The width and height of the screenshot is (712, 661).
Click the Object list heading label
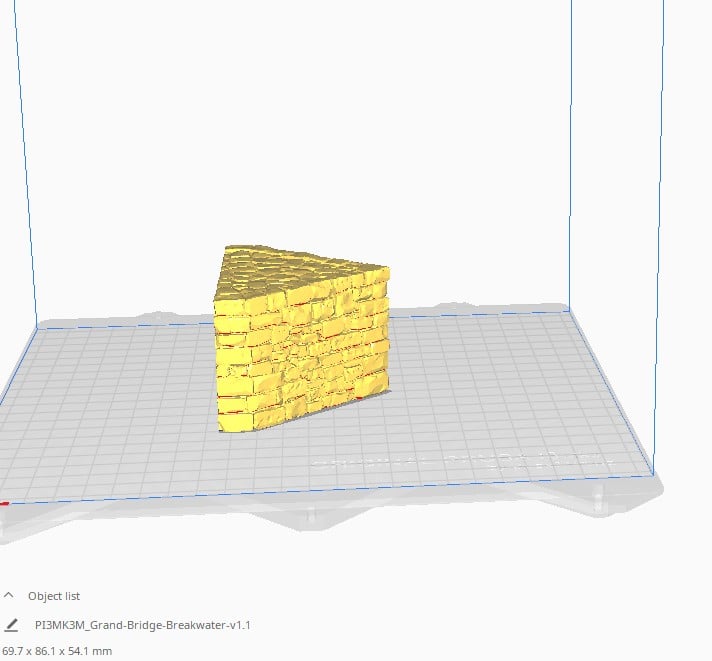(x=54, y=595)
